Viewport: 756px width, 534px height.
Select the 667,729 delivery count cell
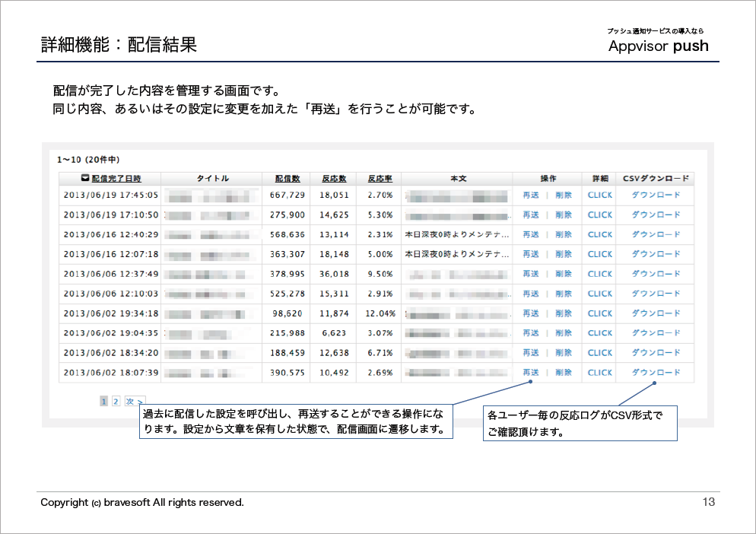pos(287,195)
